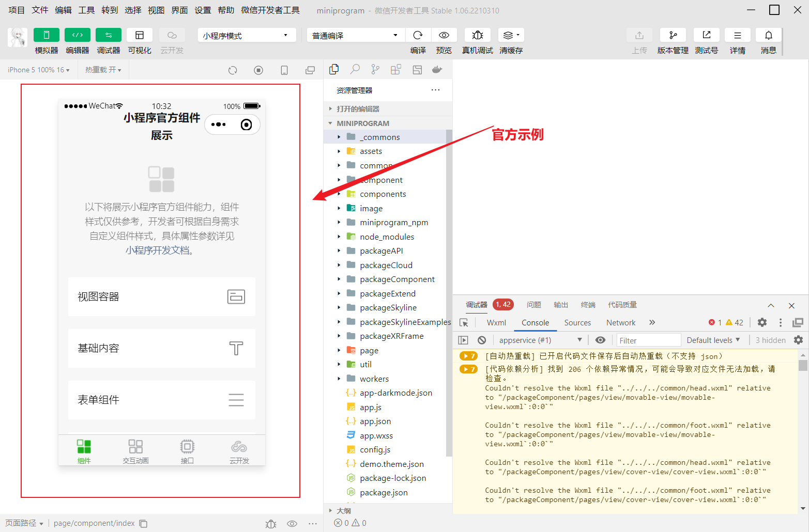This screenshot has height=532, width=809.
Task: Expand the node_modules folder
Action: click(385, 237)
